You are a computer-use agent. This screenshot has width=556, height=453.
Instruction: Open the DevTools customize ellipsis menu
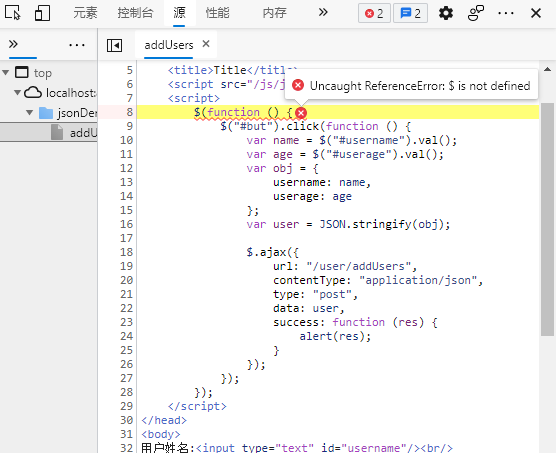pos(506,13)
